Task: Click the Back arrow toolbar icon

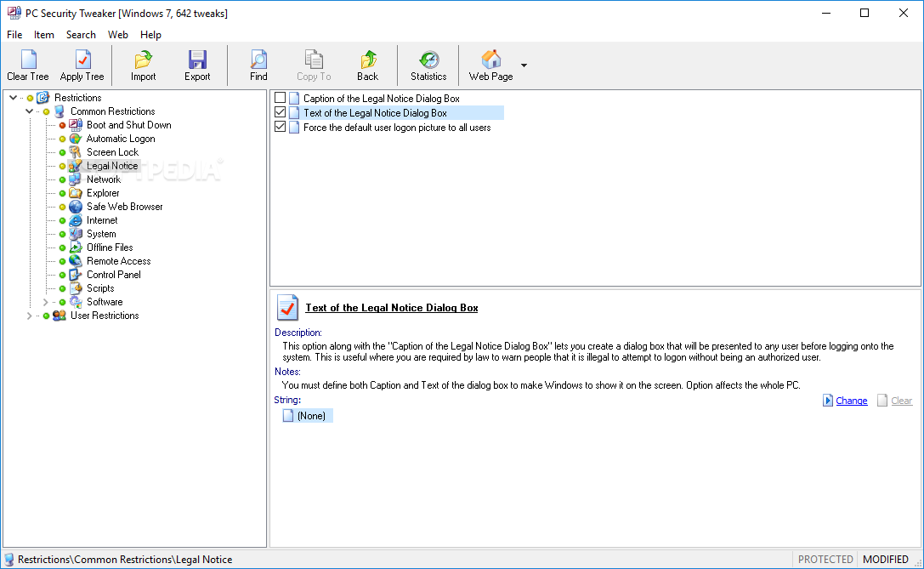Action: [x=368, y=60]
